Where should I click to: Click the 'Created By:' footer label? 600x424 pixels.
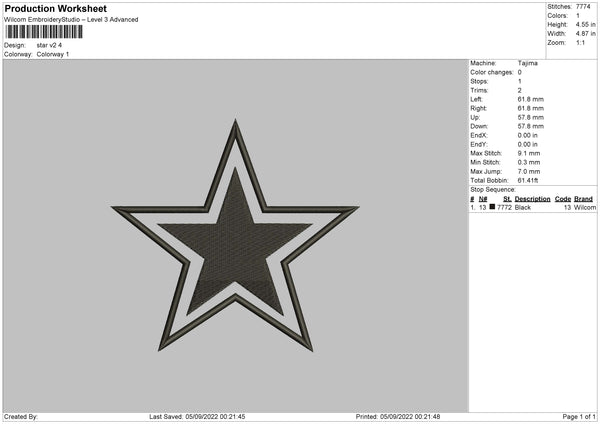pos(21,417)
